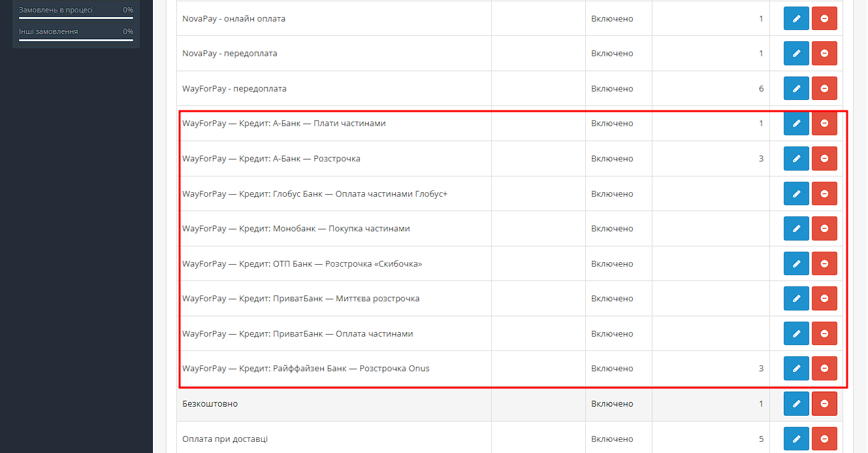This screenshot has width=868, height=453.
Task: Select Монобанк — Покупка частинами text
Action: (296, 229)
